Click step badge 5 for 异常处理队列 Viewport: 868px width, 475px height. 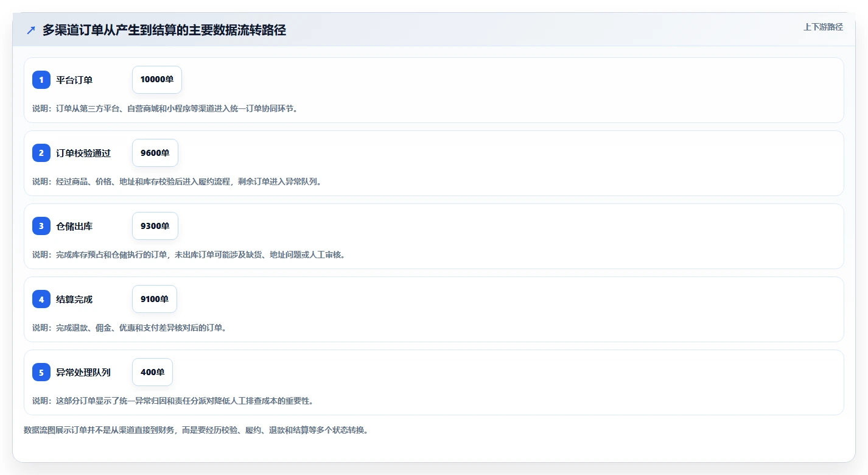41,372
